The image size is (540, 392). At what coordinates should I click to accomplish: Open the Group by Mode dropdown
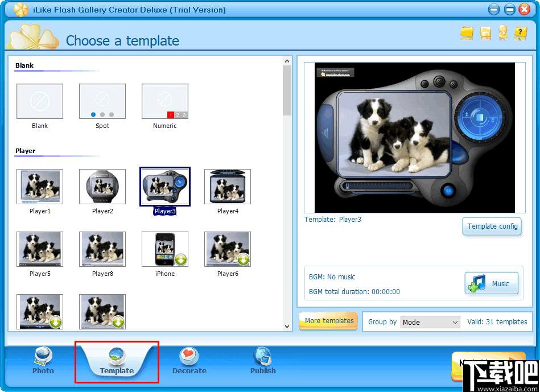(431, 322)
